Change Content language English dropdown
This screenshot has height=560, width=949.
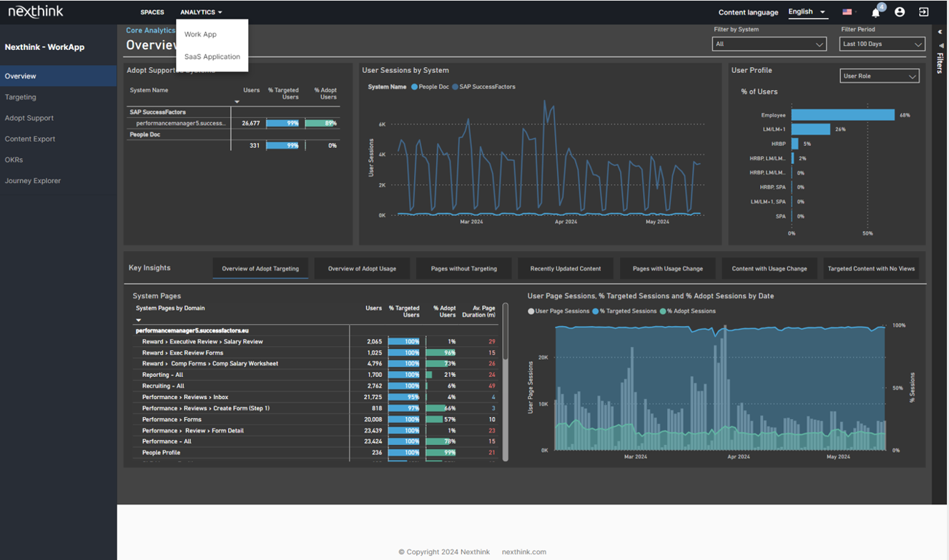pos(807,12)
